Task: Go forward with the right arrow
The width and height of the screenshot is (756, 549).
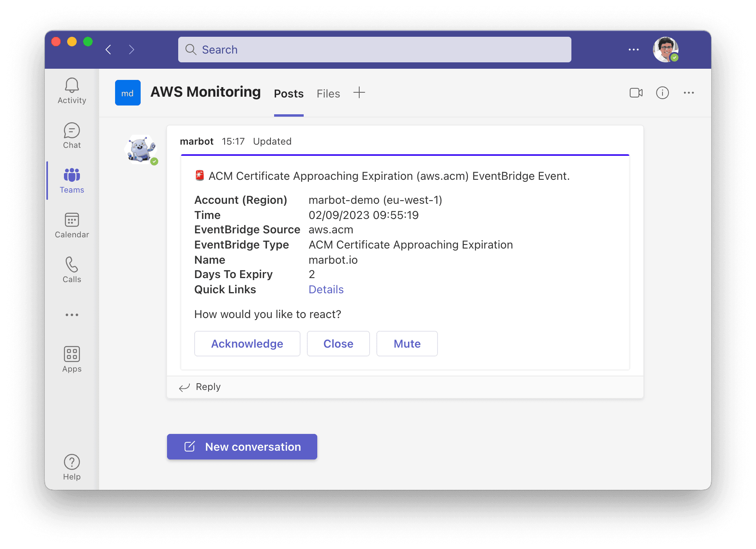Action: [131, 50]
